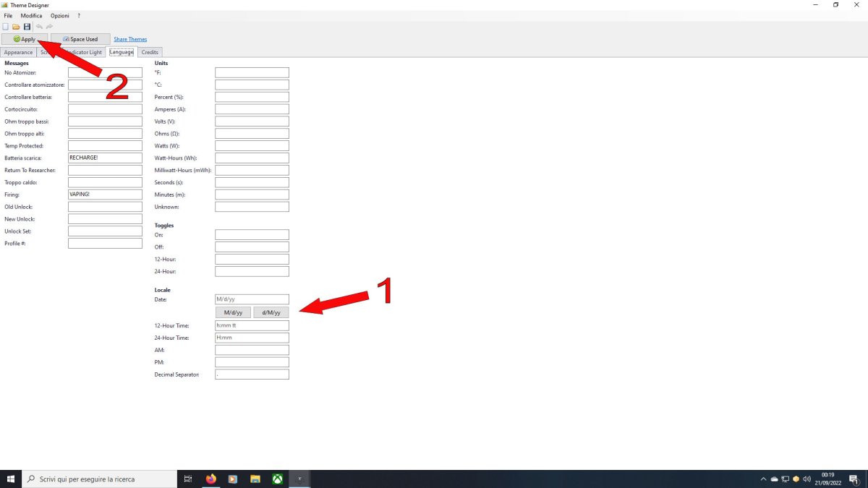
Task: Click the Batteria scarica field containing RECHARGE!
Action: click(105, 158)
